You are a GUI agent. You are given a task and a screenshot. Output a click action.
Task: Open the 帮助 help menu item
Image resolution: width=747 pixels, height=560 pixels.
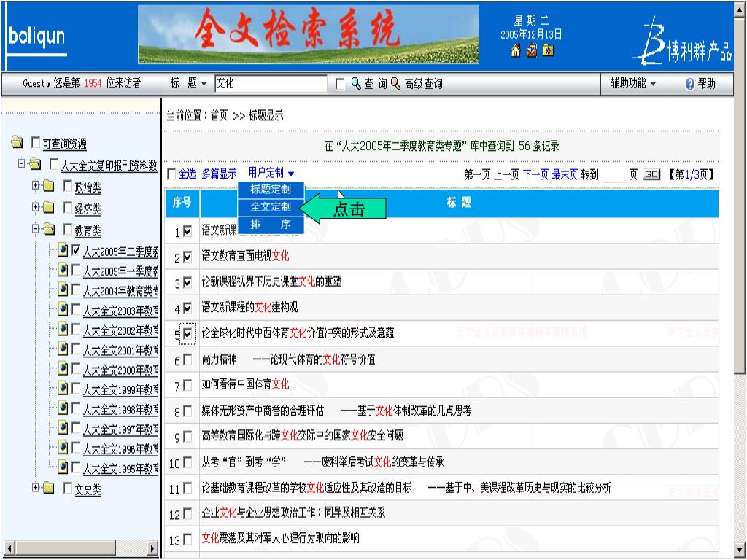700,85
